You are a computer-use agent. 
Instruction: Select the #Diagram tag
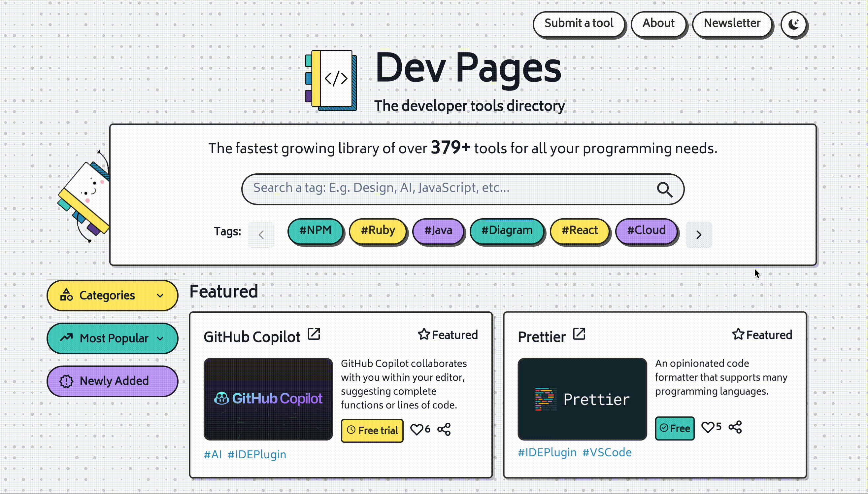pos(507,231)
